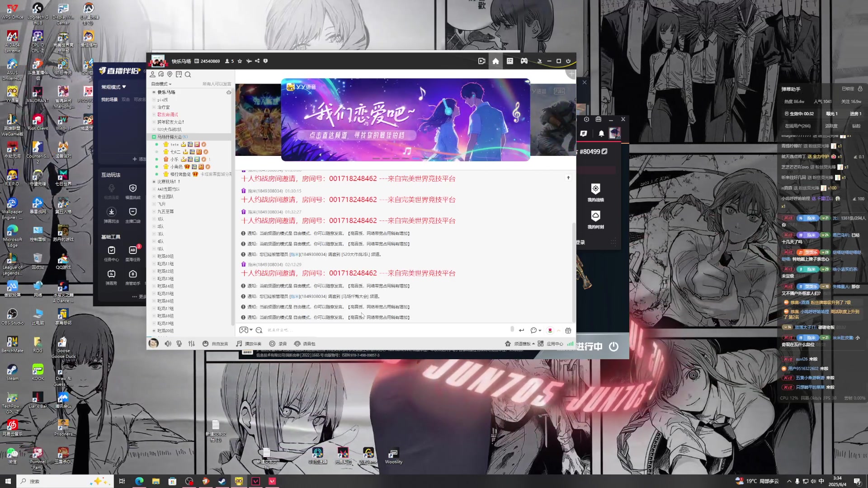This screenshot has width=868, height=488.
Task: Click the bulletin board icon above channel list
Action: (179, 75)
